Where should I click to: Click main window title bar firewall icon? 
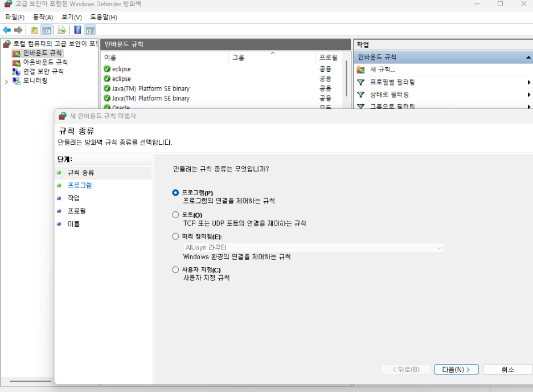click(8, 4)
